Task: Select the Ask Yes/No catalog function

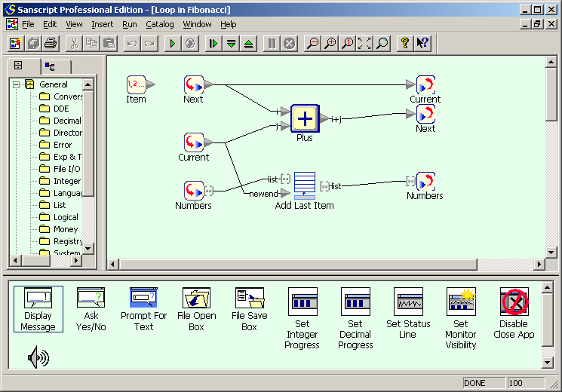Action: [x=91, y=309]
